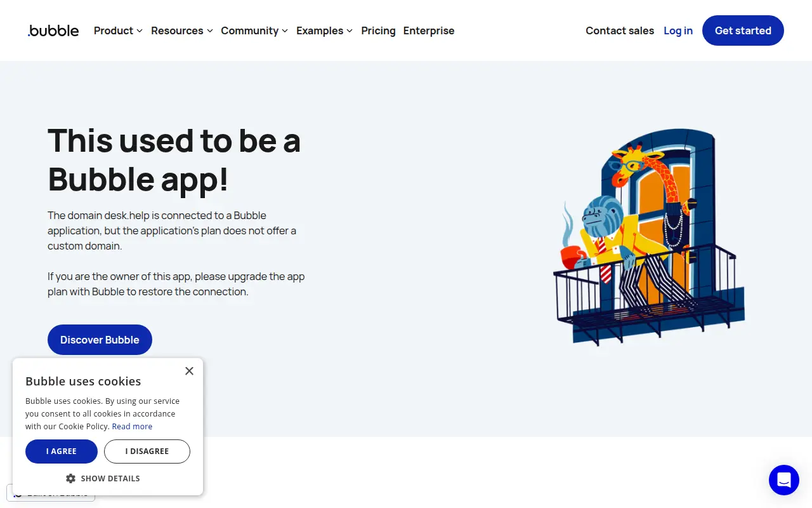Open the Pricing page
812x508 pixels.
[x=378, y=30]
